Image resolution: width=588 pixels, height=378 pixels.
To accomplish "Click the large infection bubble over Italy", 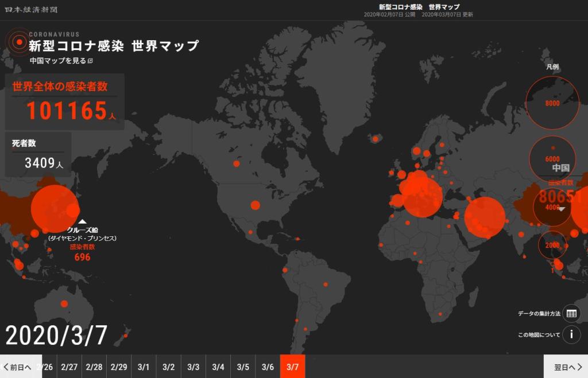I will (x=422, y=194).
